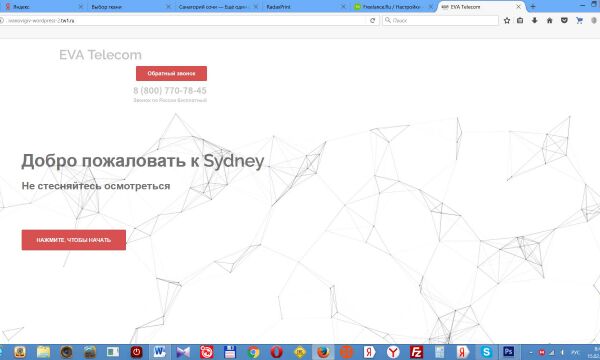The height and width of the screenshot is (360, 600).
Task: Click the red "Обратный звонок" callback button
Action: tap(171, 73)
